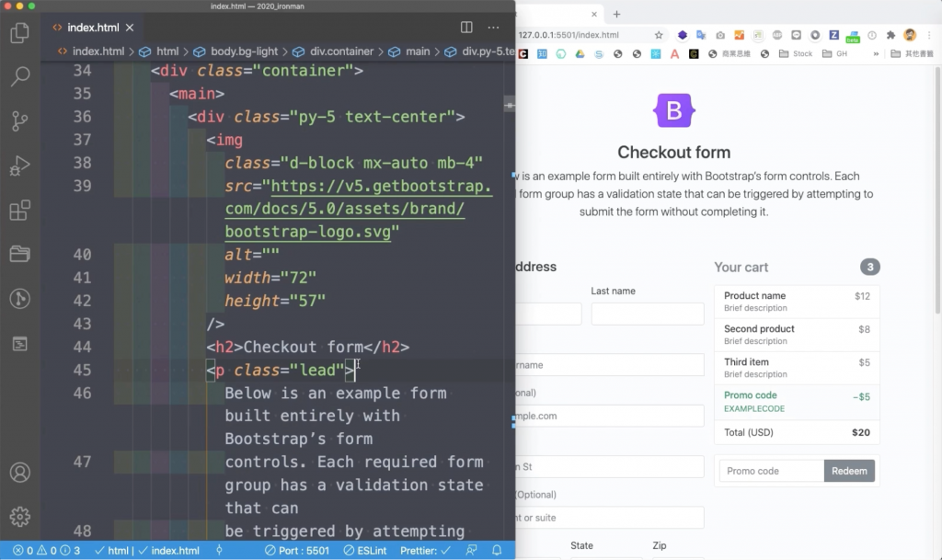Open the Search view in VS Code
Screen dimensions: 942x560
coord(20,76)
